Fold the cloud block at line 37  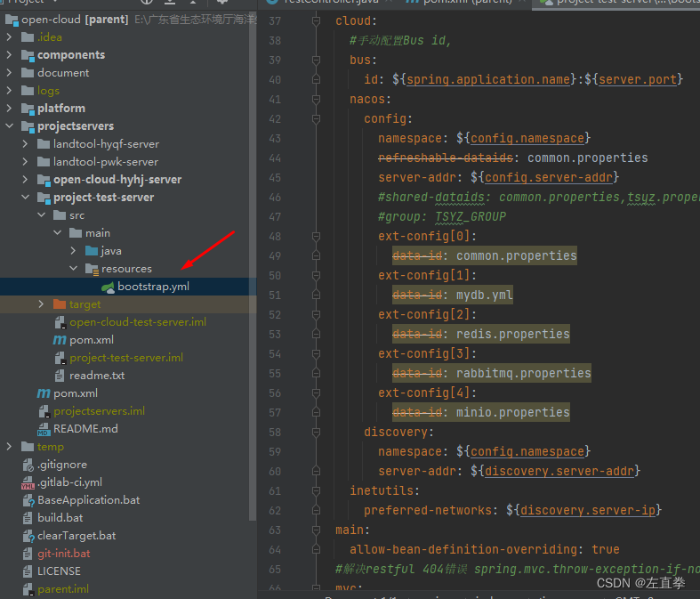point(316,21)
